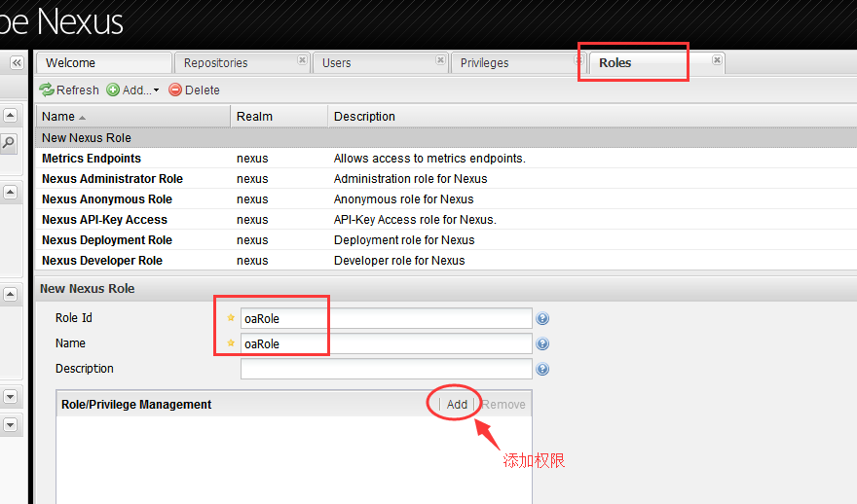
Task: Click 'Administration role for Nexus' description
Action: point(410,179)
